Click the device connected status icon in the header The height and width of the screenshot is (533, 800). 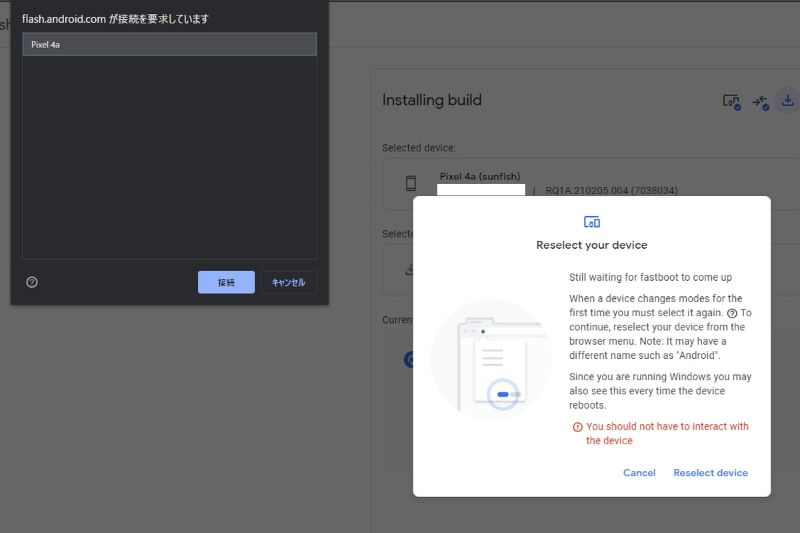click(731, 101)
